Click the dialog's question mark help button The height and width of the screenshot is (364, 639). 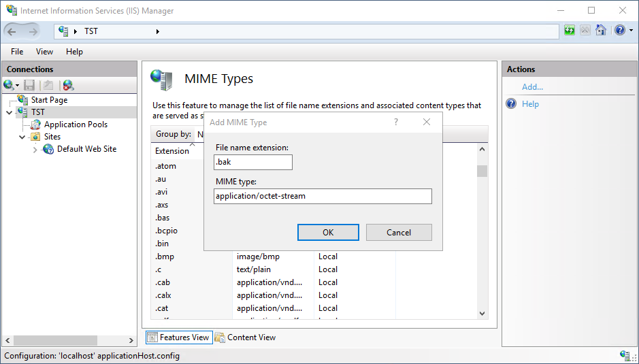395,122
